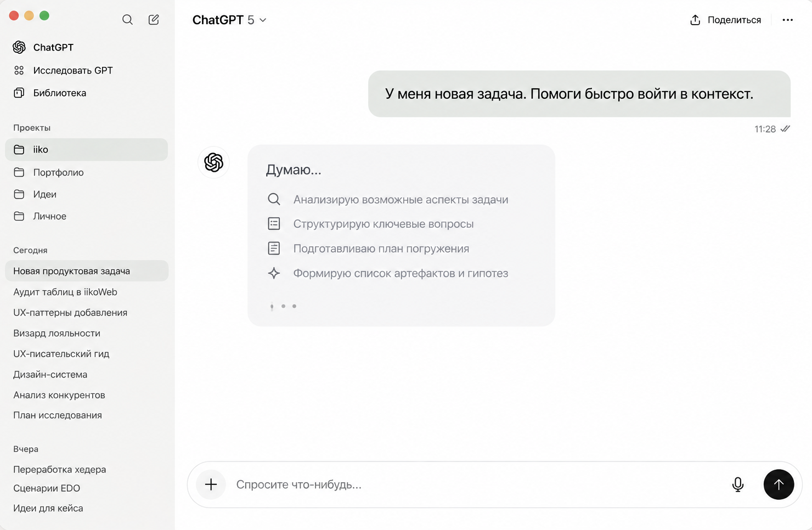Image resolution: width=812 pixels, height=530 pixels.
Task: Click the ChatGPT logo icon in sidebar
Action: click(x=19, y=47)
